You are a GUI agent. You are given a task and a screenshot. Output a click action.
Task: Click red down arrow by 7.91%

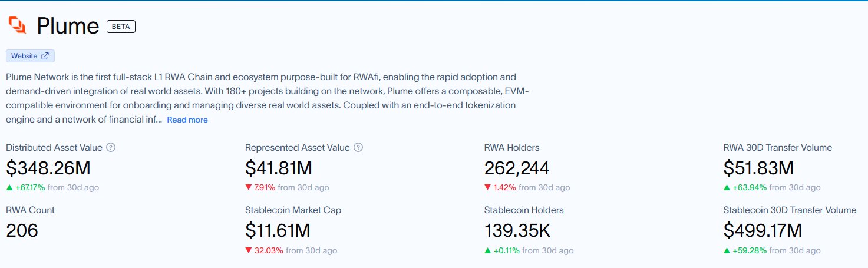tap(249, 187)
